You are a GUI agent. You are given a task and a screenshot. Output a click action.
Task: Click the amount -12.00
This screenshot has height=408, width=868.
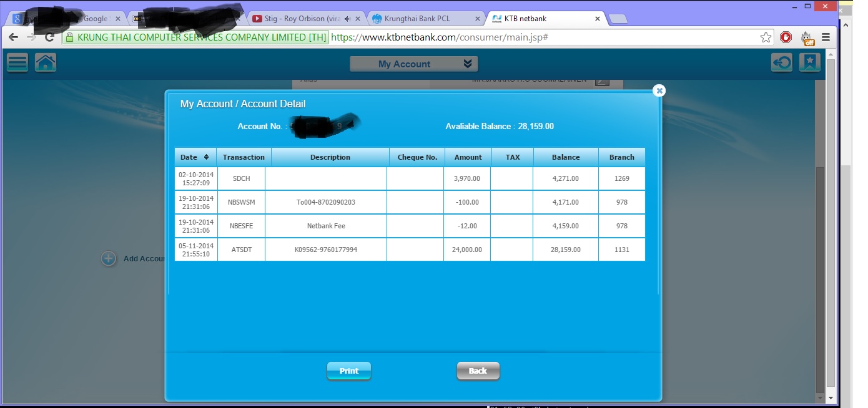[467, 226]
